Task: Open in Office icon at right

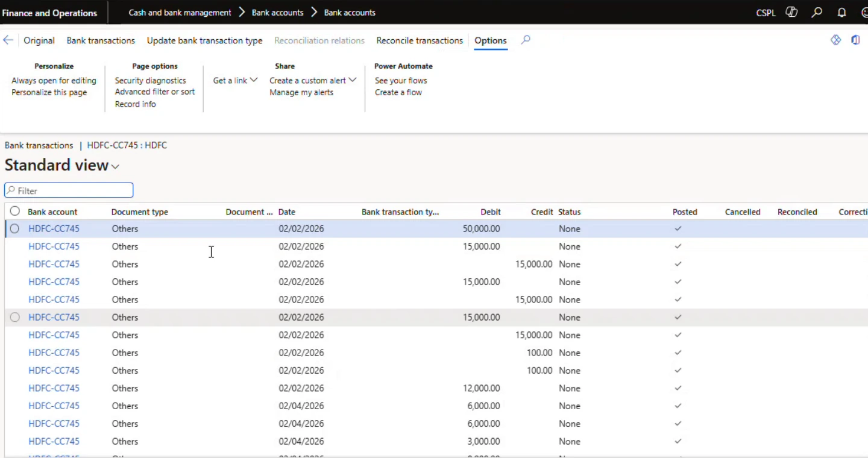Action: 855,40
